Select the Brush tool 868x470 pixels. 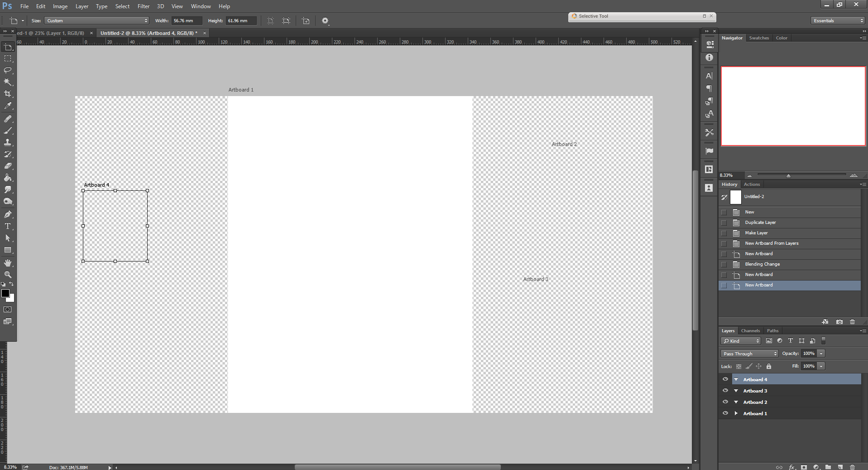tap(8, 131)
